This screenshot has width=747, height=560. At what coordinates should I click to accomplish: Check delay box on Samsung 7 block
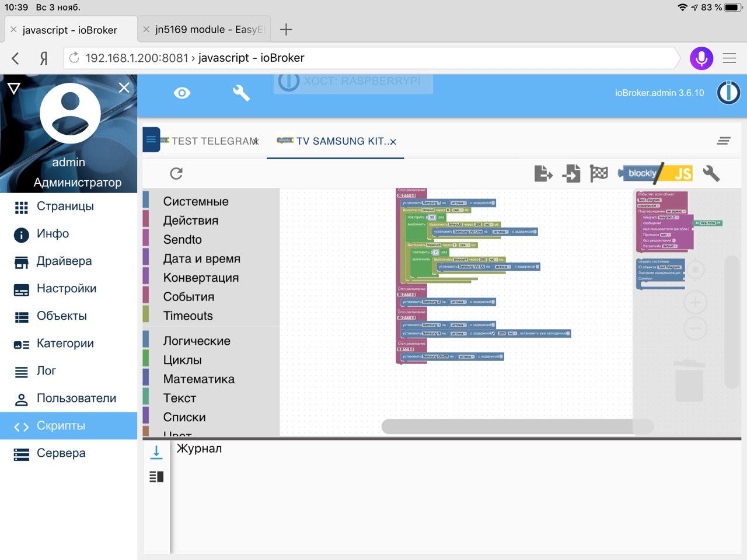[493, 203]
